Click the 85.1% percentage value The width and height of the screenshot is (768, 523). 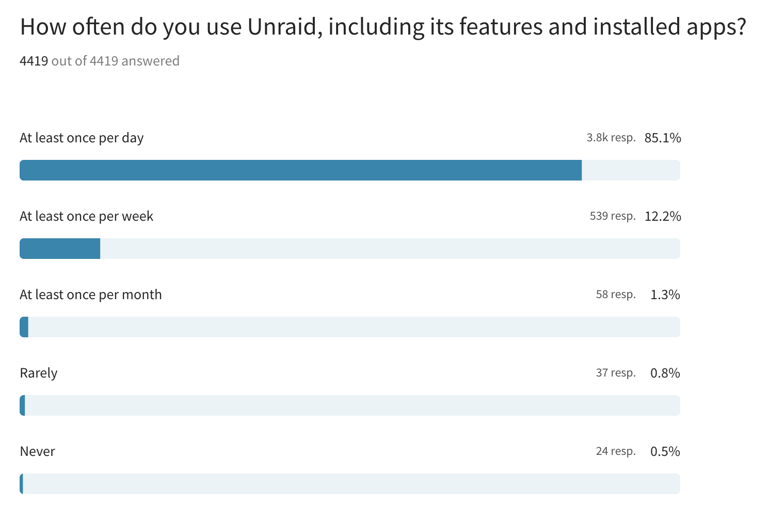pos(663,138)
